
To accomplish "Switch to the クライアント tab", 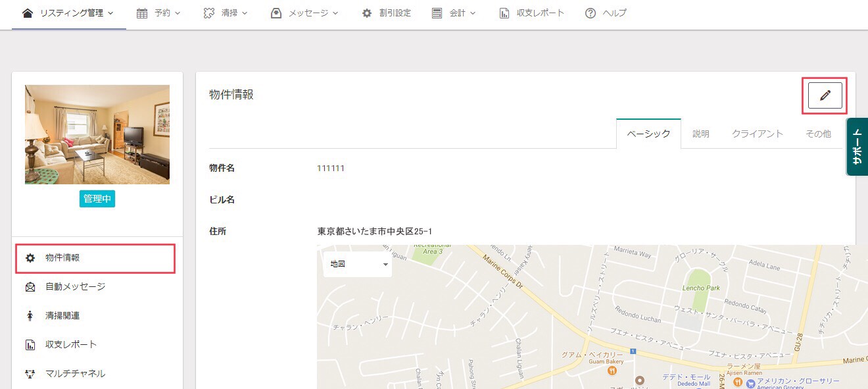I will point(758,134).
